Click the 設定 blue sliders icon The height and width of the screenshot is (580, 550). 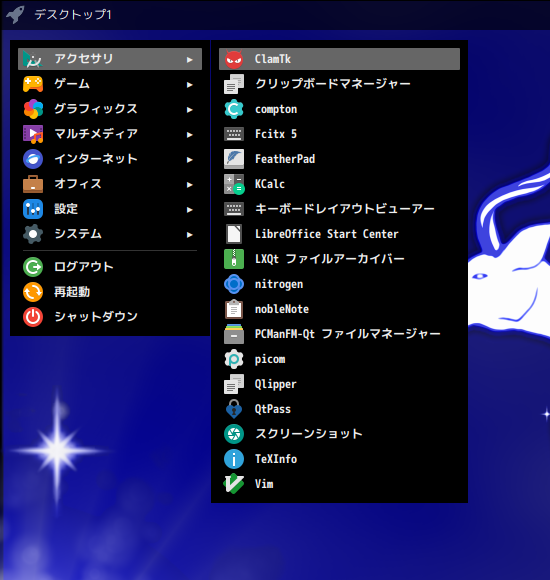click(33, 209)
